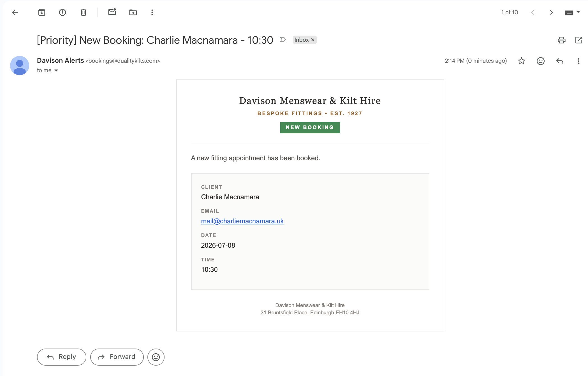Click the 1 of 10 message counter
The image size is (588, 376).
click(510, 12)
